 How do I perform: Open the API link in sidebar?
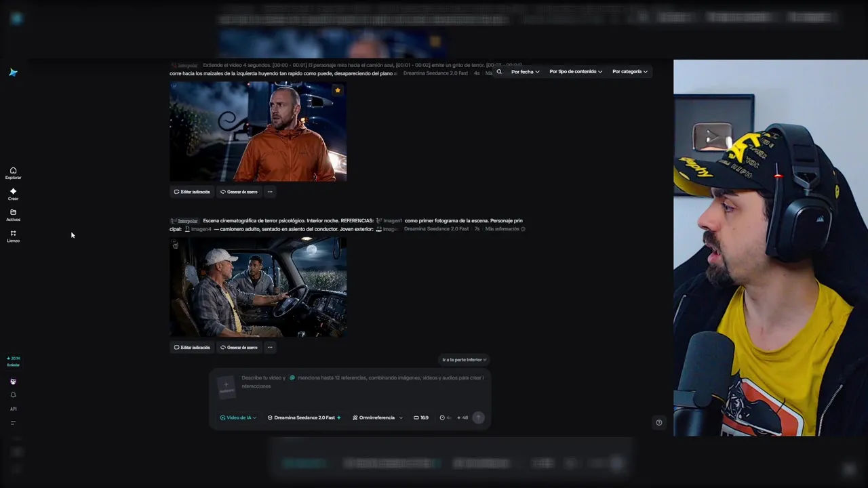tap(13, 409)
